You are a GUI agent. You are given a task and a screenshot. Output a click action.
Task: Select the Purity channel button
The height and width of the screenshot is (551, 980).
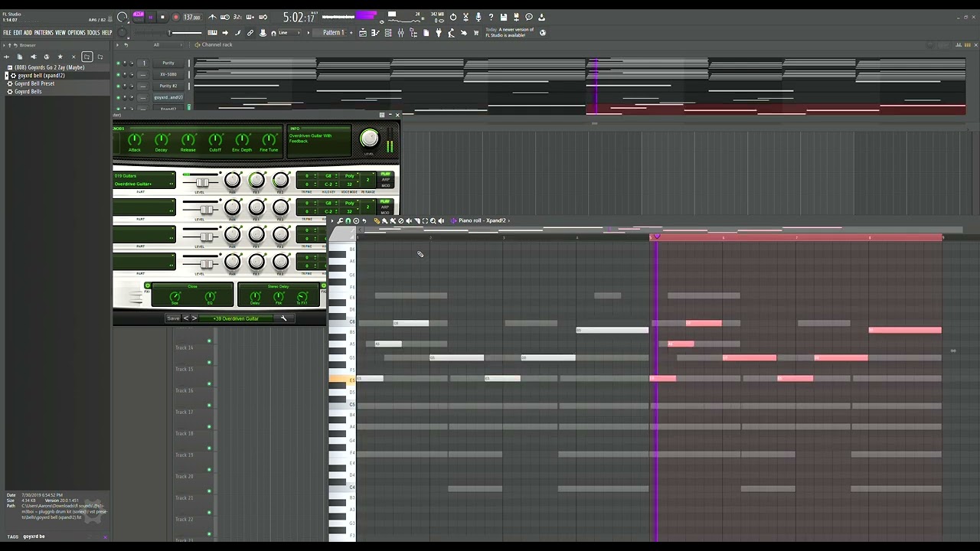[168, 63]
